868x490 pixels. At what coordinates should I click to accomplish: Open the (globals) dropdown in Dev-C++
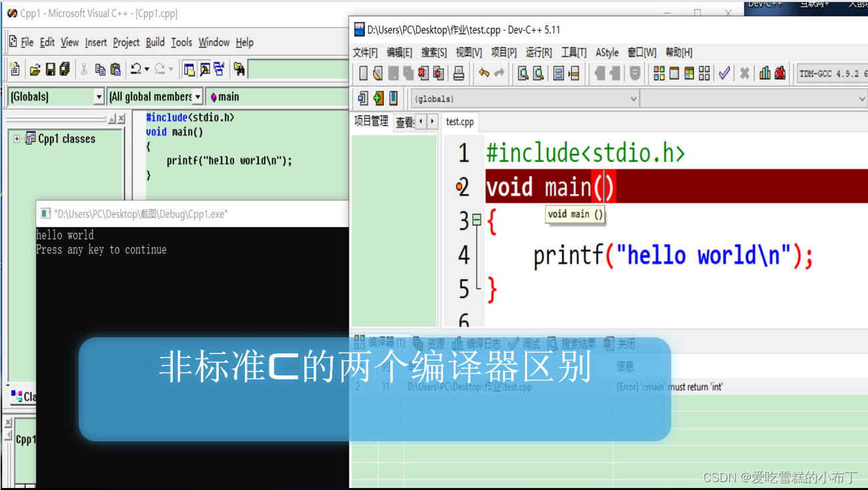(x=525, y=99)
